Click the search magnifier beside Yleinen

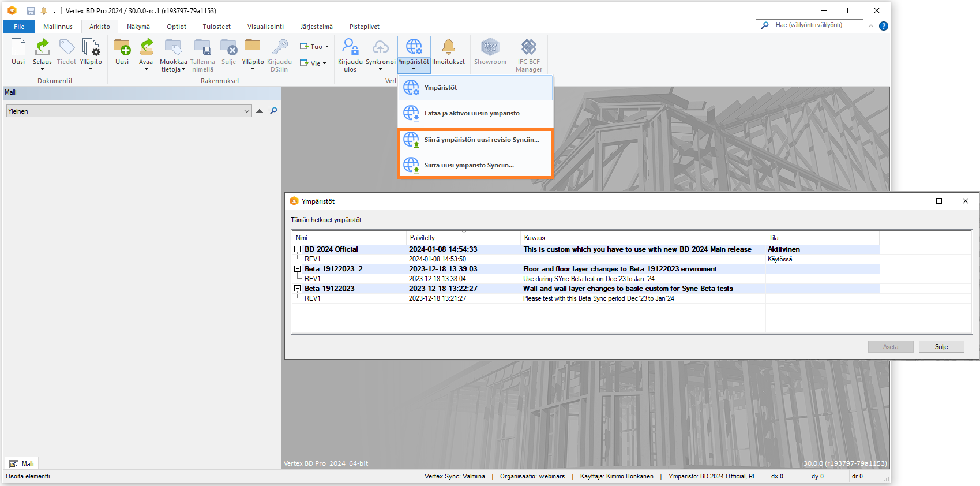point(273,111)
